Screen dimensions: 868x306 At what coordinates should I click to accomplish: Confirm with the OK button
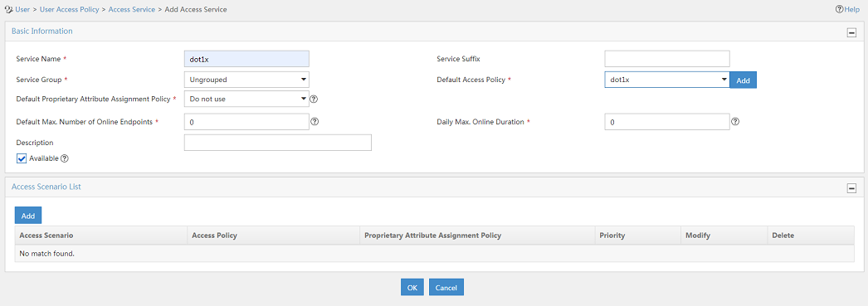point(412,287)
